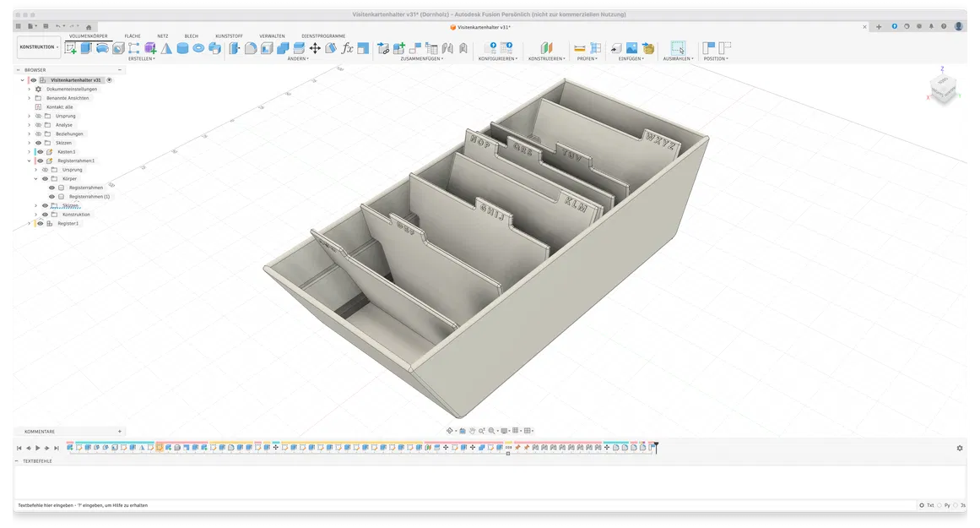Open the VERWALTEN tab
Viewport: 980px width, 528px height.
272,35
